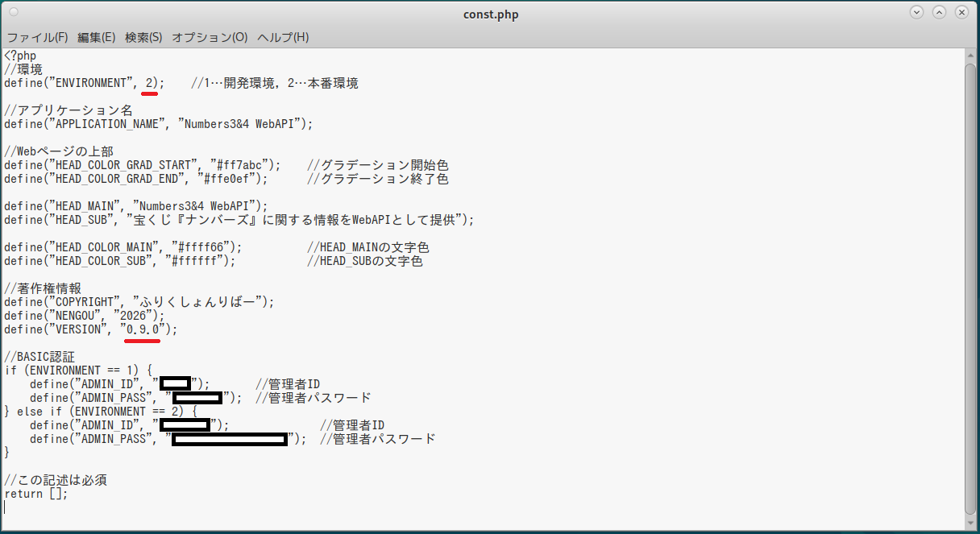Maximize the const.php window
The height and width of the screenshot is (534, 980).
(939, 13)
